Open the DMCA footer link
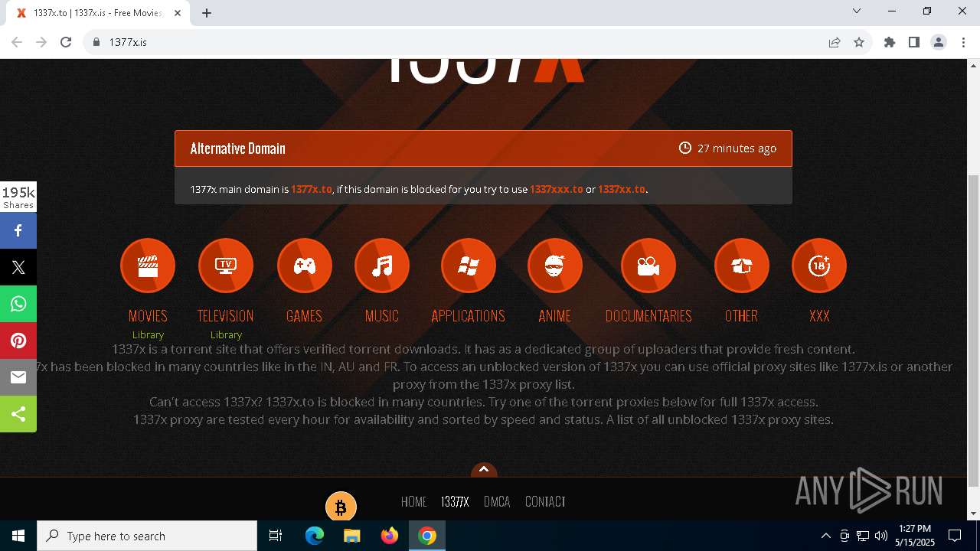 (x=497, y=502)
